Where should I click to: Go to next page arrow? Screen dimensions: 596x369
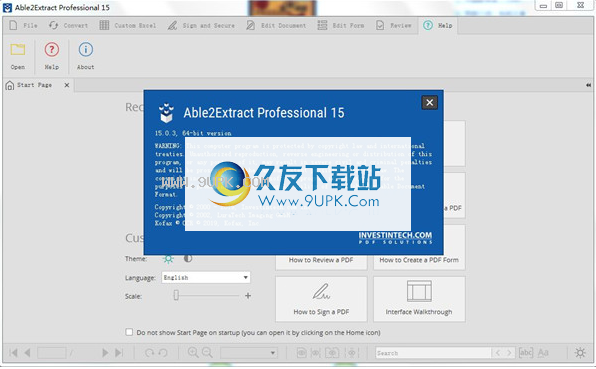pos(105,353)
